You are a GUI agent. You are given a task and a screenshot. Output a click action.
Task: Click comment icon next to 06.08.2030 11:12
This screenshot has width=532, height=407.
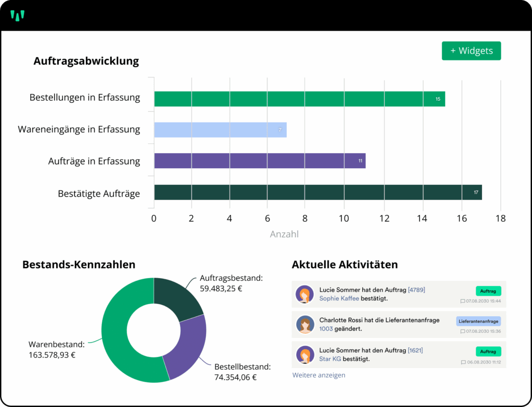462,361
